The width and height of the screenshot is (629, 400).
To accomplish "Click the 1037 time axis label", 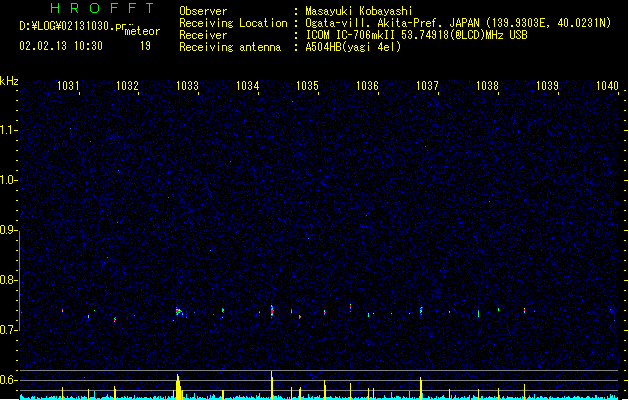I will pos(427,85).
